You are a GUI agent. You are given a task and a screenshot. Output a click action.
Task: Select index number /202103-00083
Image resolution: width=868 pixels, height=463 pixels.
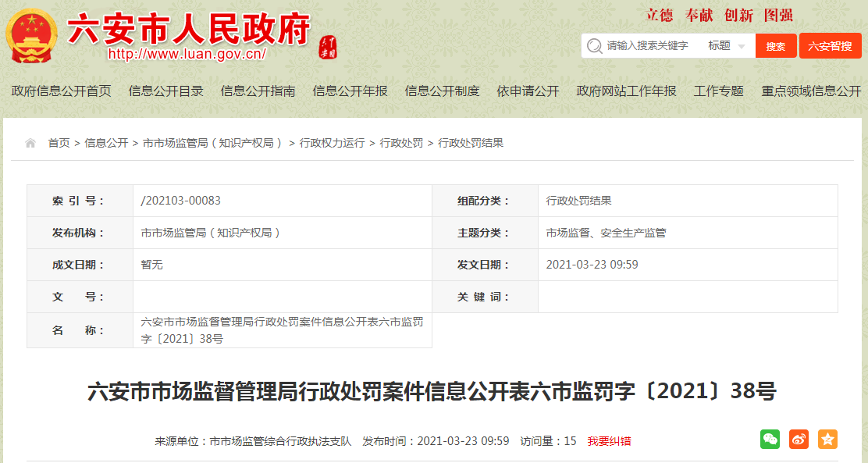click(180, 201)
